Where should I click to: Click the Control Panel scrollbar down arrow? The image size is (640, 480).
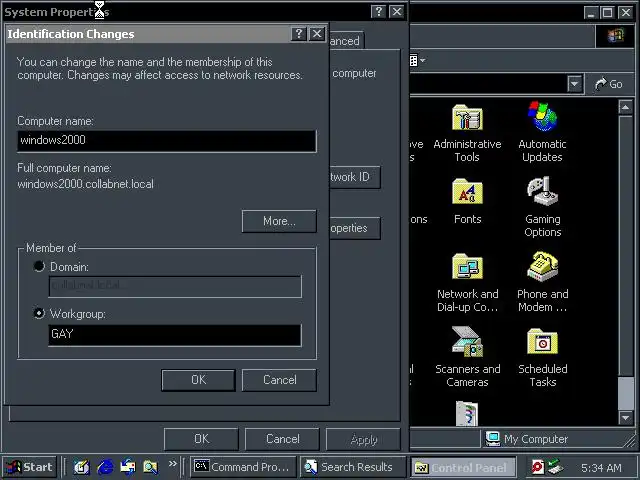[625, 417]
